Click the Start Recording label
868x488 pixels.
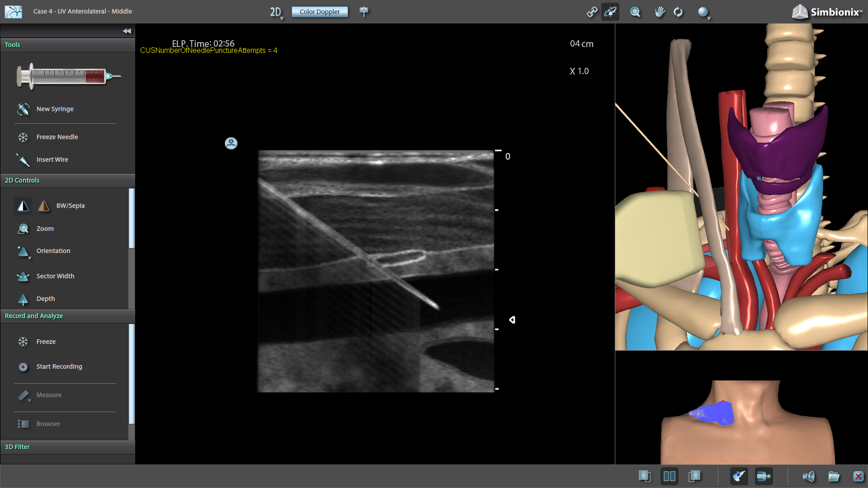click(x=59, y=366)
